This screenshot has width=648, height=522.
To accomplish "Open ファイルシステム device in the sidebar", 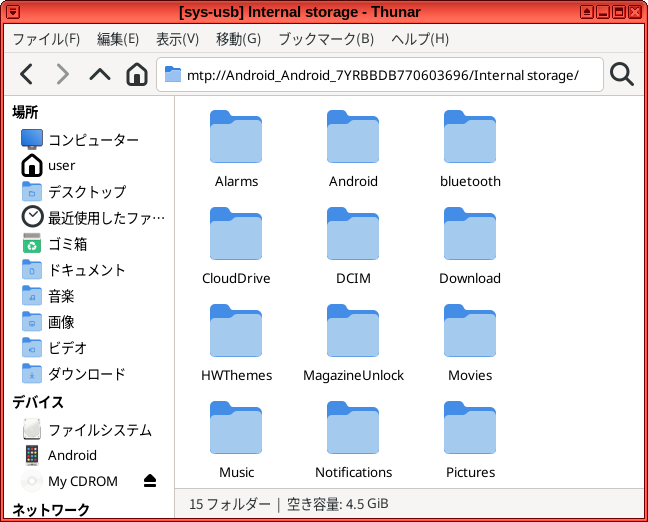I will pos(89,430).
